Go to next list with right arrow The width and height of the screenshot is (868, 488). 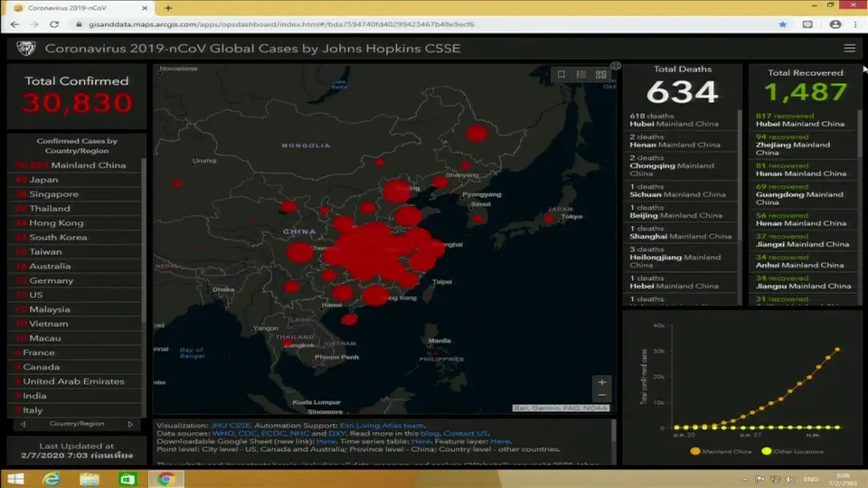point(130,425)
